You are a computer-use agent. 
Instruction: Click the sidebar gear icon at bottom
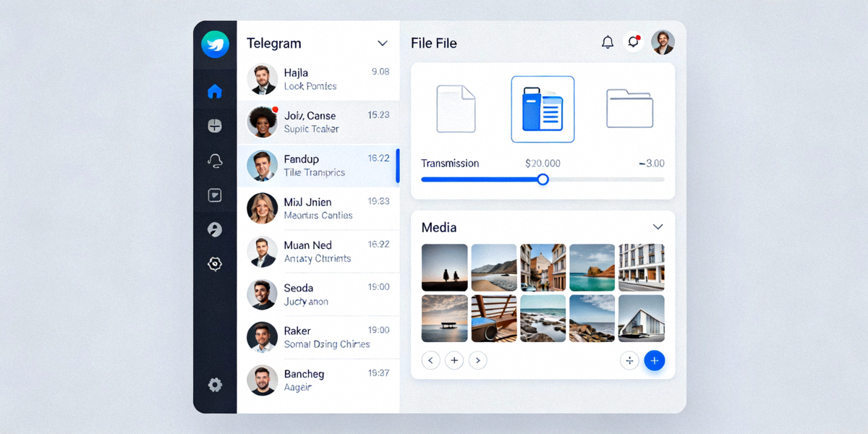215,385
